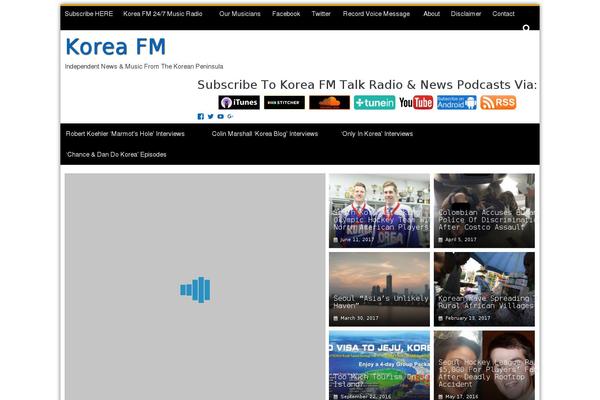Screen dimensions: 600x400
Task: Open Seoul Hockey League rooftop accident article
Action: 484,365
